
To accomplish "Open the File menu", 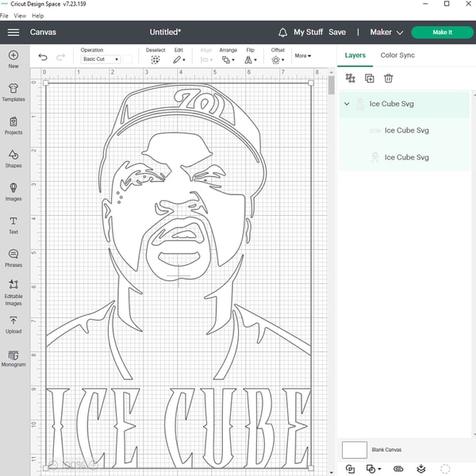I will click(x=4, y=16).
